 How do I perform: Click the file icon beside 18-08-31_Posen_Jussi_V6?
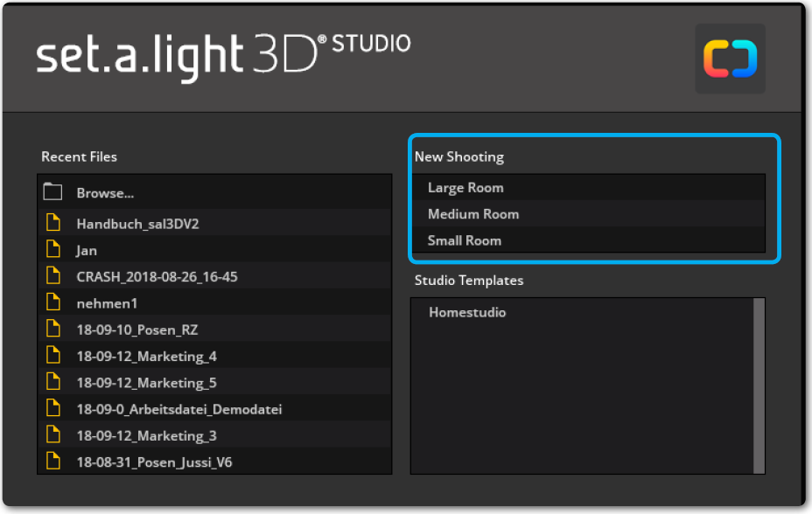(53, 462)
